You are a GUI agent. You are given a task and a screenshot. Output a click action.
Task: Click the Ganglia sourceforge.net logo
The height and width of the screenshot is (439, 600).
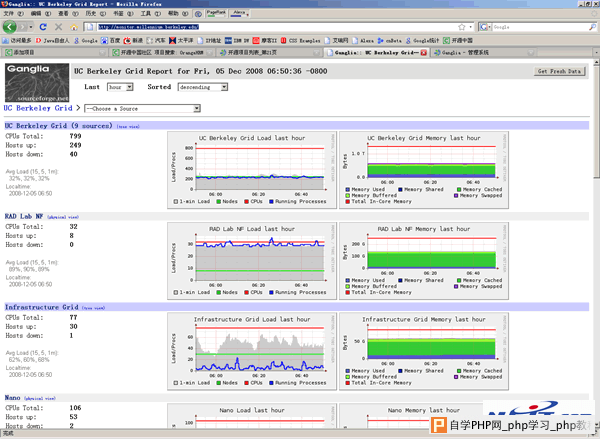click(x=37, y=83)
